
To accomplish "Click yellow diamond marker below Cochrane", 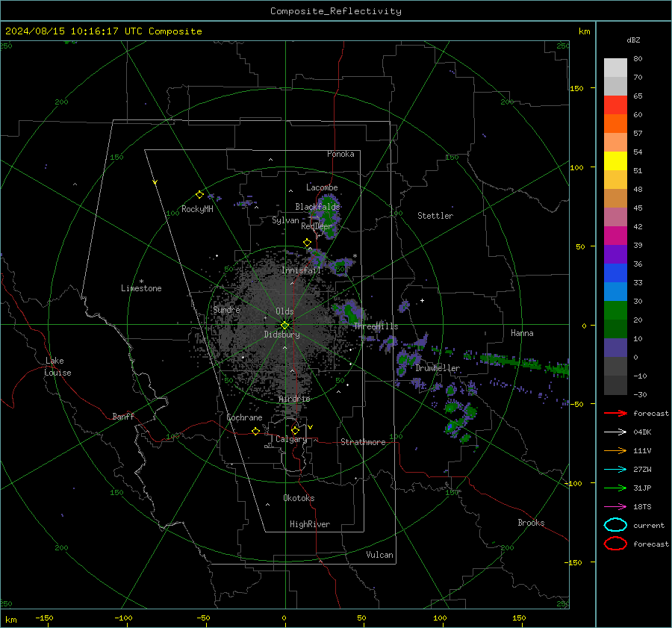I will (x=255, y=431).
